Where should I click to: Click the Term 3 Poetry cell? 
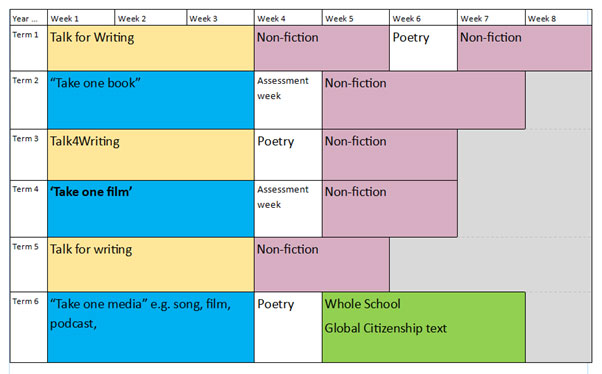tap(288, 155)
